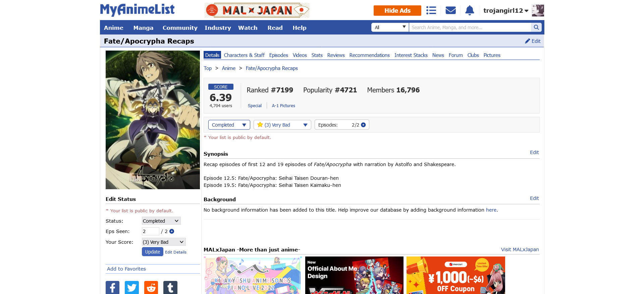Open the Edit Details link
This screenshot has width=644, height=294.
click(176, 252)
